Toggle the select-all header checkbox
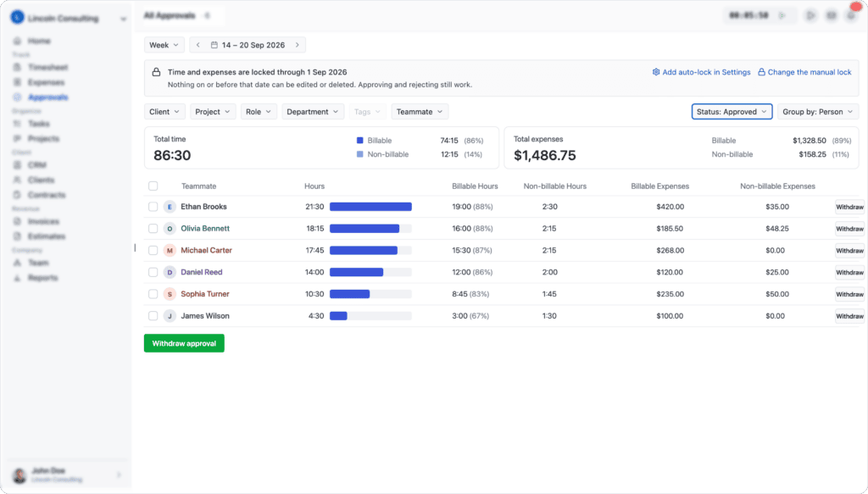868x494 pixels. (153, 186)
